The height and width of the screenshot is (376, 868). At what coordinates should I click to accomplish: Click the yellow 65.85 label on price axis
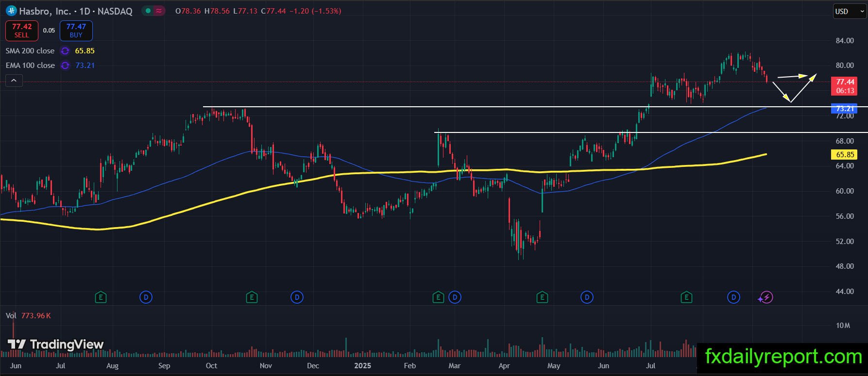(845, 155)
